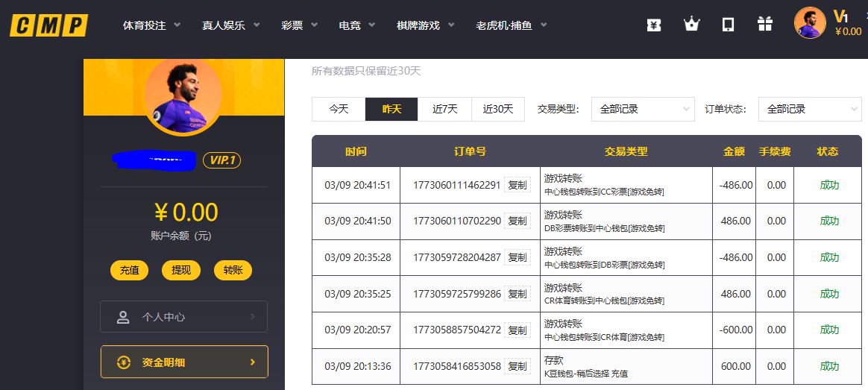Open the gift box promotions icon
The height and width of the screenshot is (390, 868).
pos(765,25)
